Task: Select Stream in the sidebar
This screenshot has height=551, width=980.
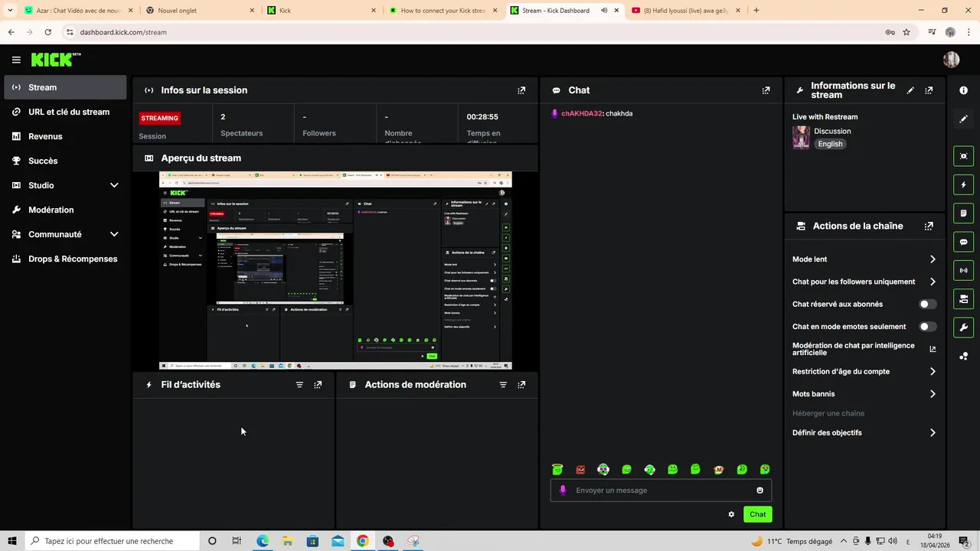Action: pyautogui.click(x=65, y=87)
